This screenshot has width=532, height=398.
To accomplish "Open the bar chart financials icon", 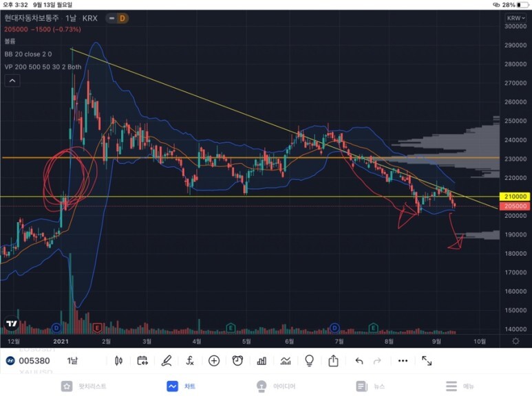I will pyautogui.click(x=262, y=361).
